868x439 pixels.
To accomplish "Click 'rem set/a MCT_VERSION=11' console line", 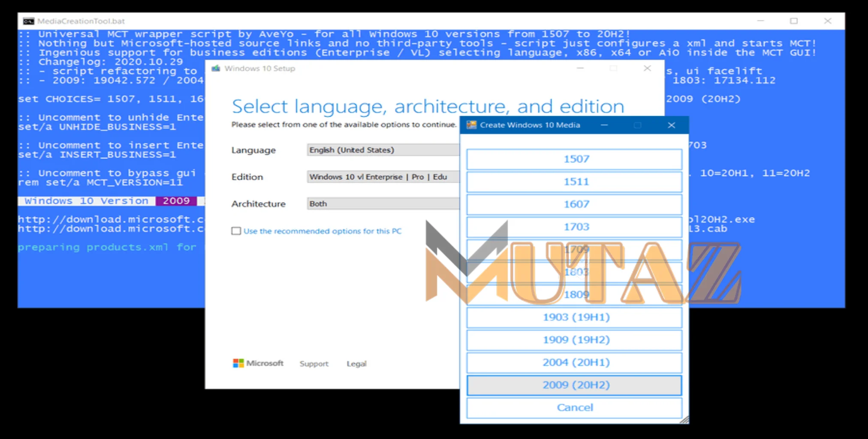I will (x=100, y=183).
